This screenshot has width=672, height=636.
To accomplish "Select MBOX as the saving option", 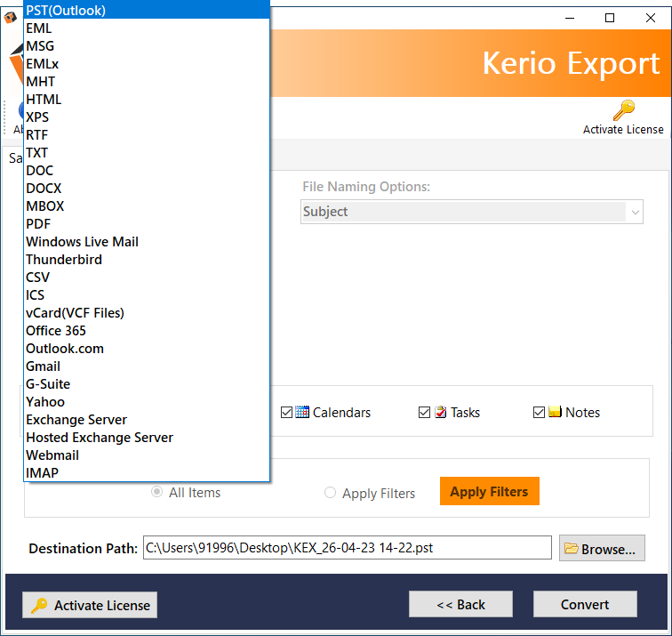I will 147,206.
